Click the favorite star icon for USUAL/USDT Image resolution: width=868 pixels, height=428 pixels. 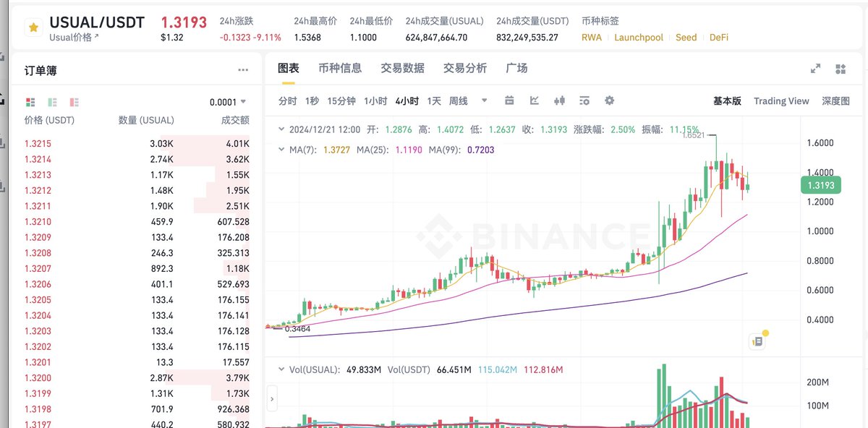[x=33, y=28]
